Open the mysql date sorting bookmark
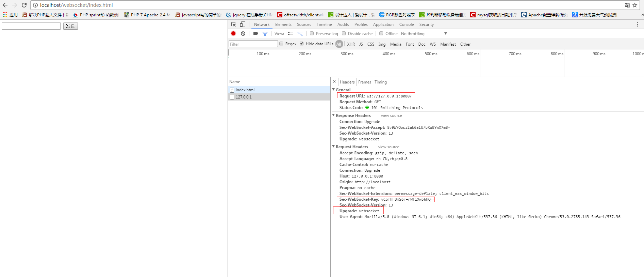The image size is (644, 277). click(x=493, y=15)
